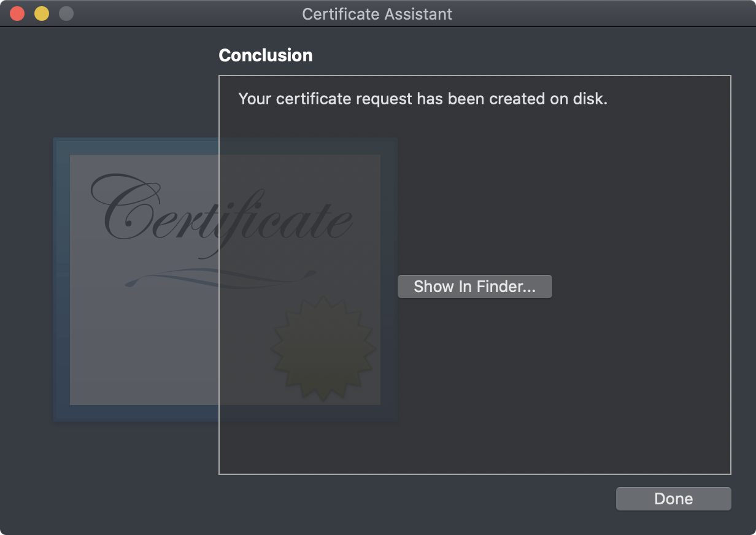Click the decorative flourish under Certificate text
The width and height of the screenshot is (756, 535).
pyautogui.click(x=221, y=280)
